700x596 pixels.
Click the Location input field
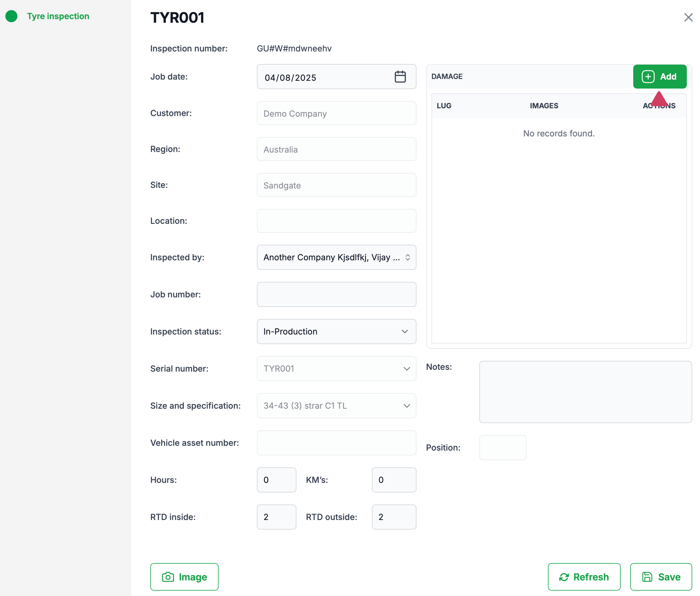(x=336, y=221)
